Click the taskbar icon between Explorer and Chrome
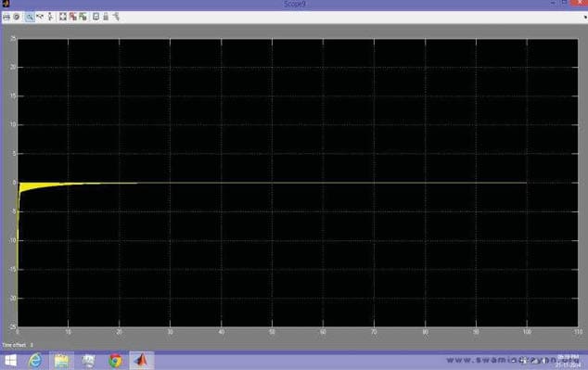This screenshot has height=370, width=588. [88, 361]
